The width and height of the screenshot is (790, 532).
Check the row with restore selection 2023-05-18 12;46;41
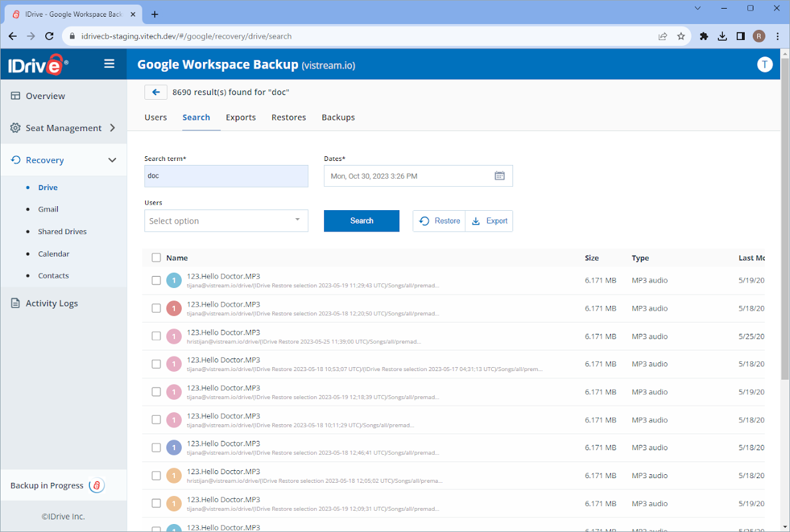tap(156, 448)
